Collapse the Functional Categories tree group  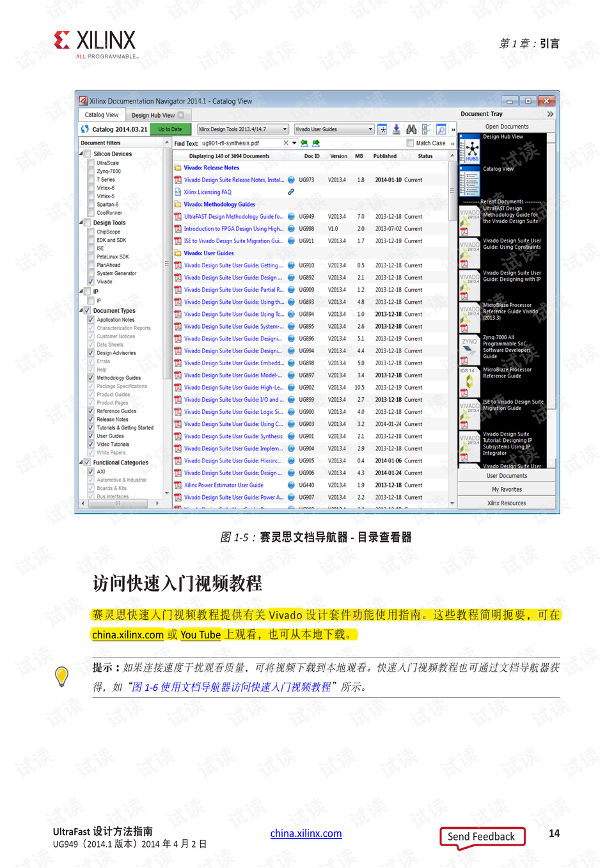point(81,462)
